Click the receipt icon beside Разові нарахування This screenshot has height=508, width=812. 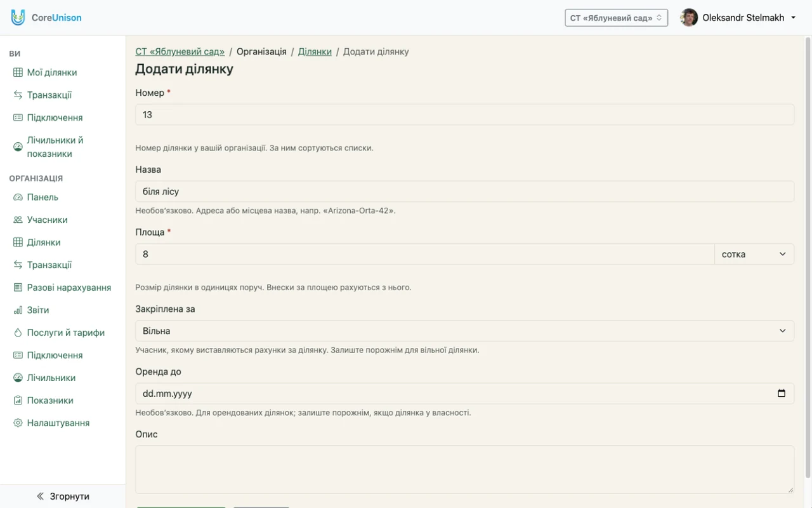18,287
